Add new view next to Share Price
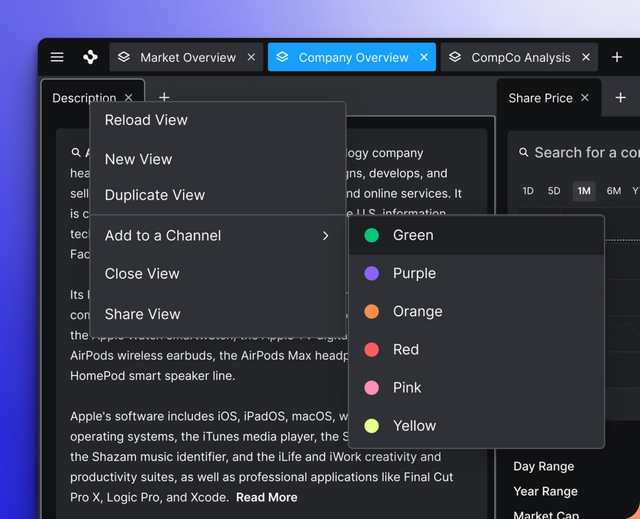This screenshot has height=519, width=640. (x=620, y=98)
